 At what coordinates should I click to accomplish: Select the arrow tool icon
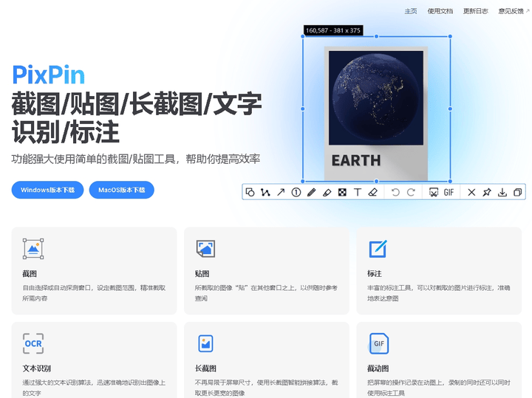click(281, 192)
